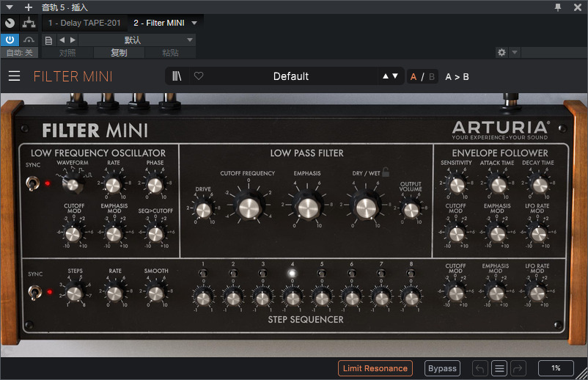The image size is (588, 380).
Task: Click 自动: 关 automation mode button
Action: click(x=20, y=53)
